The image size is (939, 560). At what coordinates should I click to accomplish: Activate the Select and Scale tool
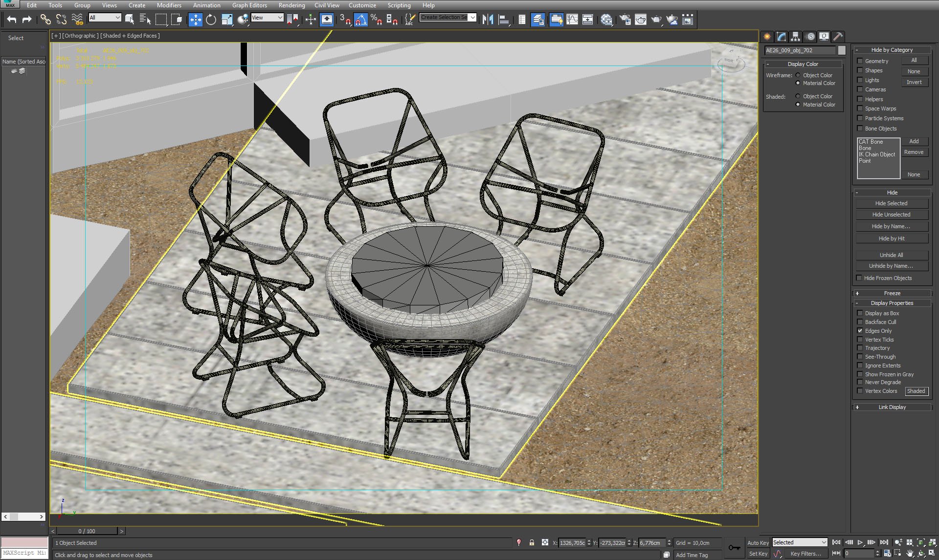226,19
